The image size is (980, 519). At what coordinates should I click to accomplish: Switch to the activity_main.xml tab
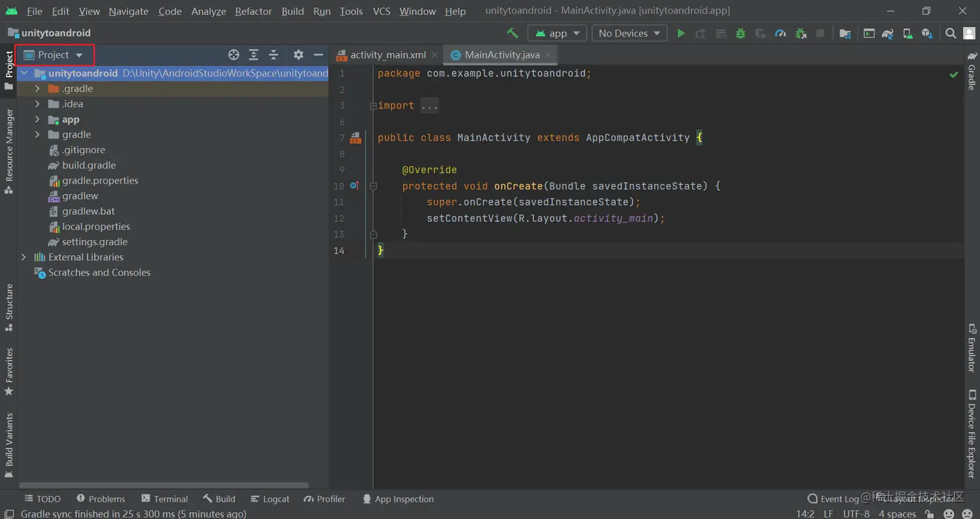point(387,55)
